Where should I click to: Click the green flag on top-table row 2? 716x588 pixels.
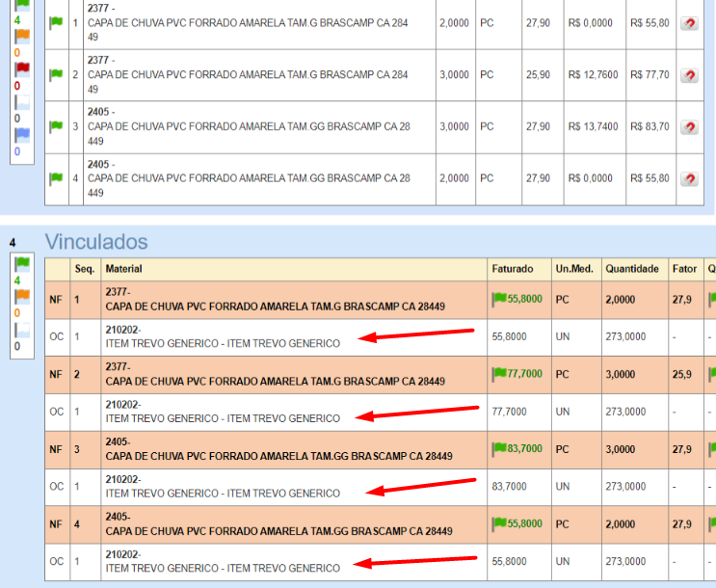point(56,74)
